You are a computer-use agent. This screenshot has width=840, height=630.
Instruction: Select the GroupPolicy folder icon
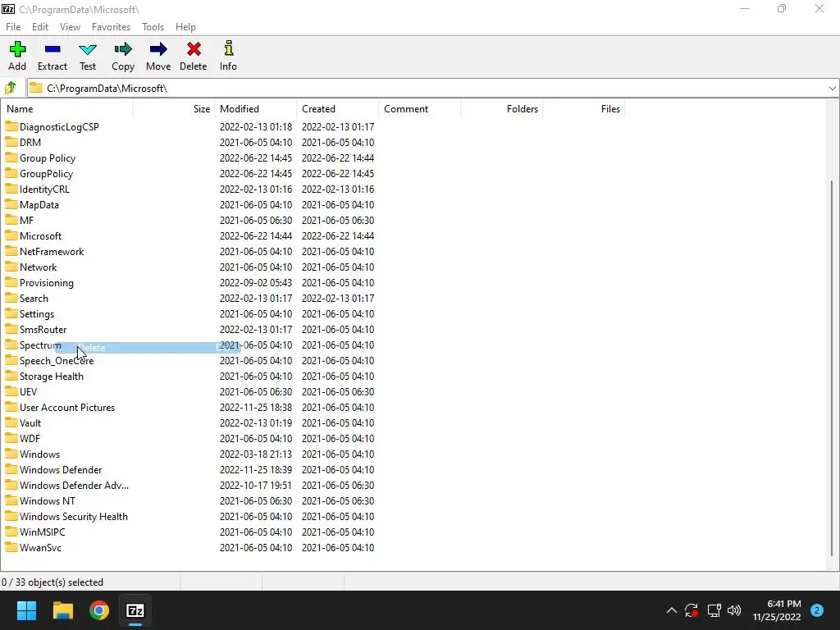[11, 173]
